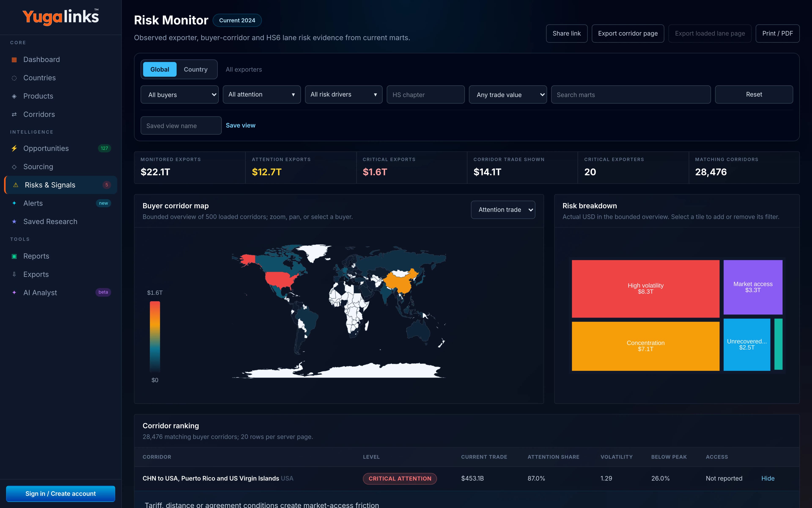This screenshot has width=812, height=508.
Task: Open Dashboard in the sidebar
Action: point(61,59)
